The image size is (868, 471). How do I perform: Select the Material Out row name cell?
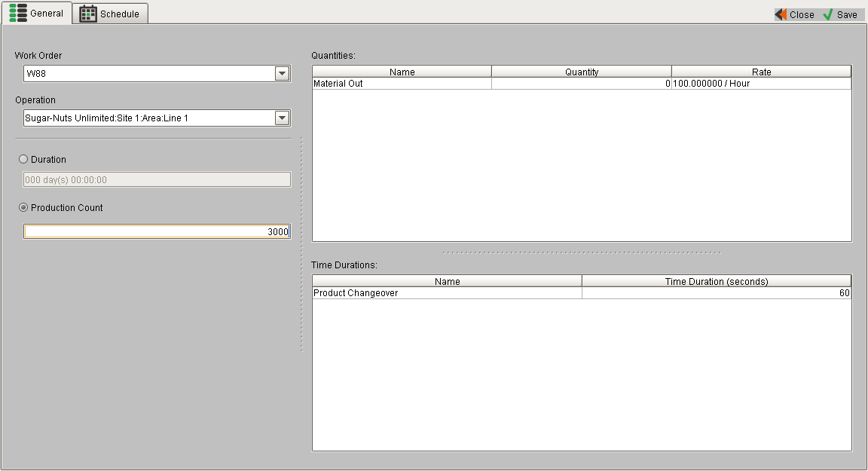click(x=402, y=84)
